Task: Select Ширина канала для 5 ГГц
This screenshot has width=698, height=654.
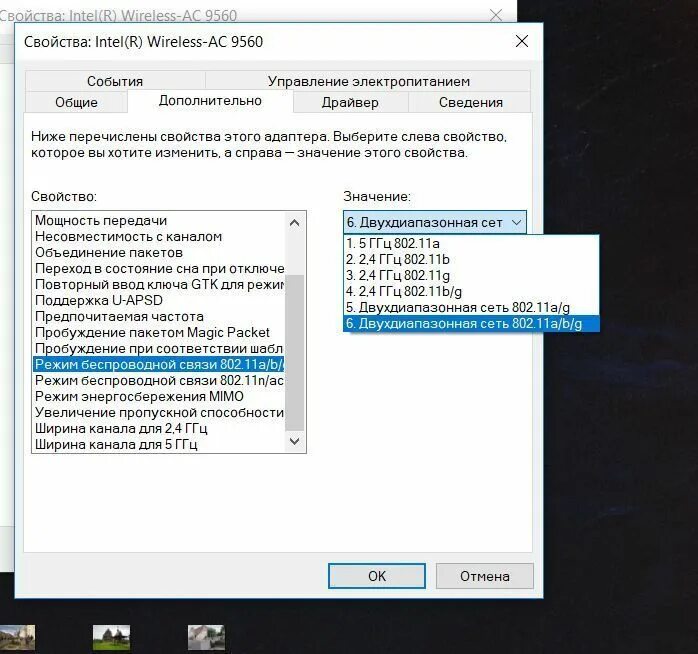Action: click(158, 445)
